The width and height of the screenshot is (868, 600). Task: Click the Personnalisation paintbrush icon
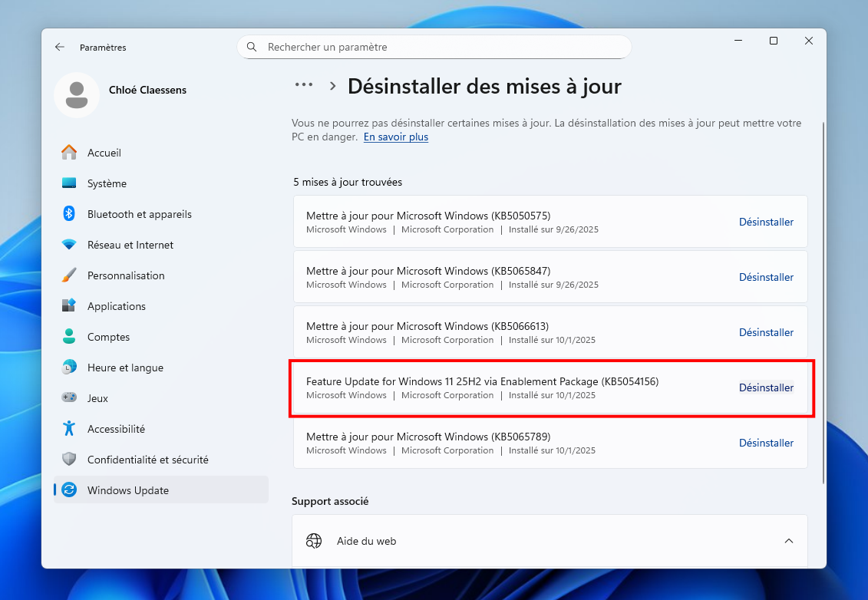tap(69, 275)
